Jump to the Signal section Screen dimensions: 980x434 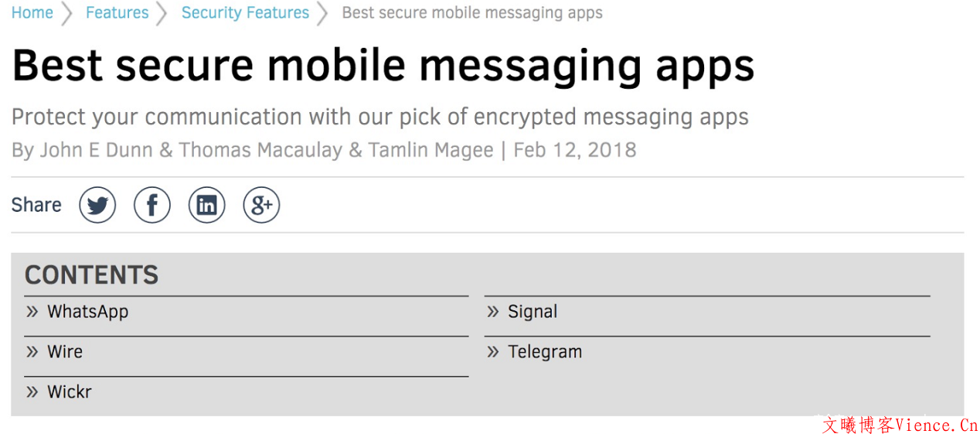coord(533,312)
